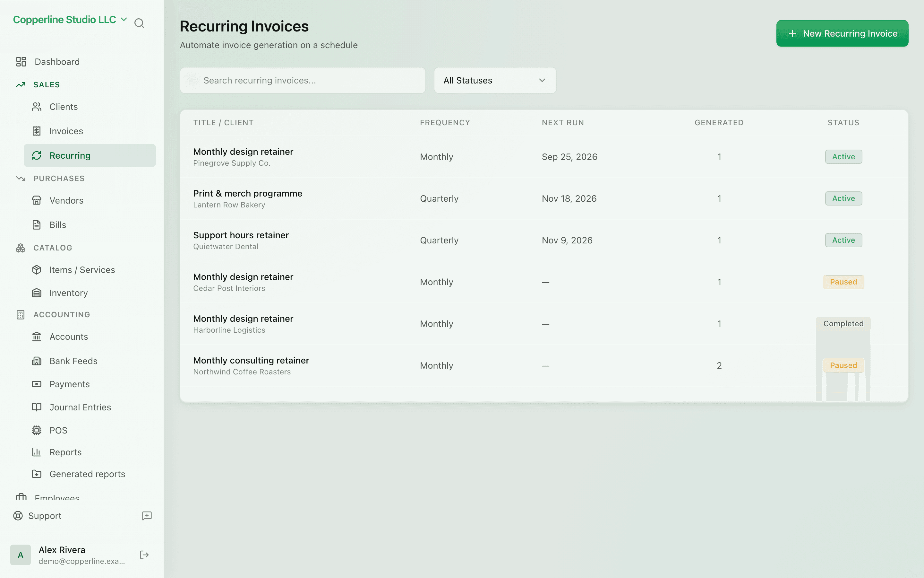The image size is (924, 578).
Task: Click the Generated reports folder icon
Action: coord(37,474)
